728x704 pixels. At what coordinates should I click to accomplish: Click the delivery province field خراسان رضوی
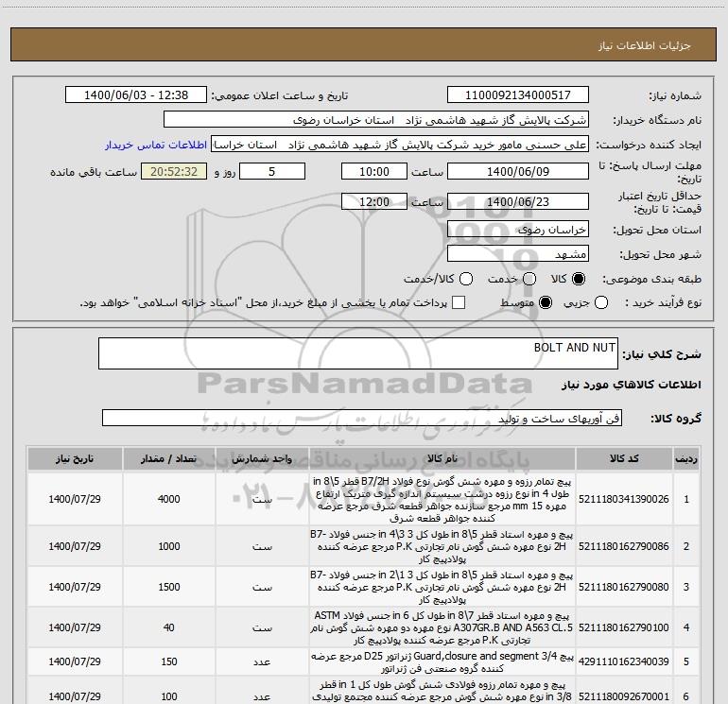518,230
